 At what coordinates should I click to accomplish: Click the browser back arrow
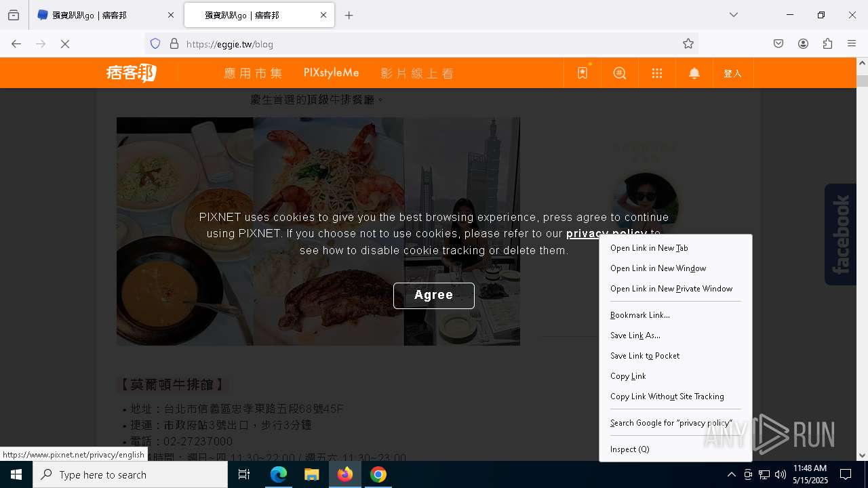pyautogui.click(x=16, y=43)
